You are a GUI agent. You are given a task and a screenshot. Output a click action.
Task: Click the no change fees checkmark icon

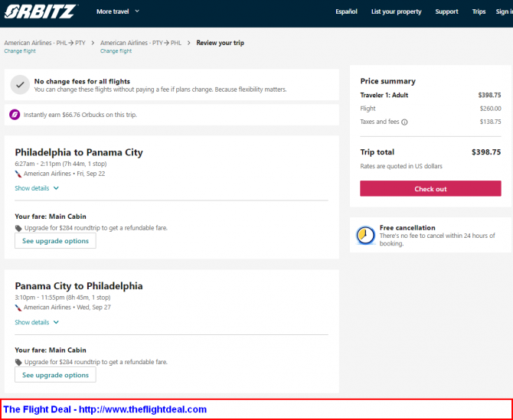(20, 85)
